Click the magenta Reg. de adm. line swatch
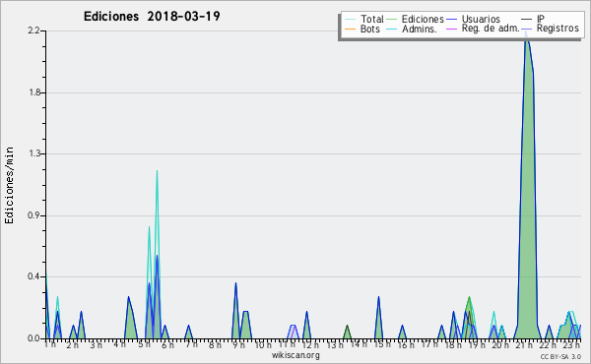The image size is (591, 364). point(451,29)
